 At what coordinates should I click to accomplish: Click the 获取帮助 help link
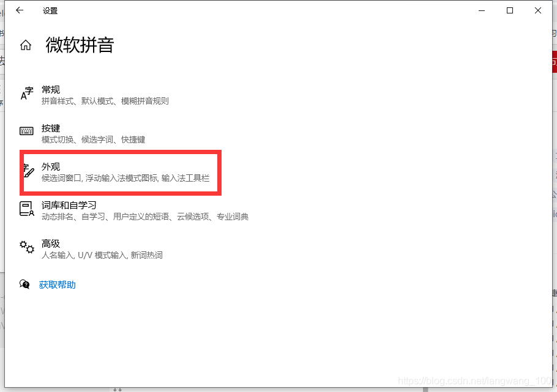57,284
